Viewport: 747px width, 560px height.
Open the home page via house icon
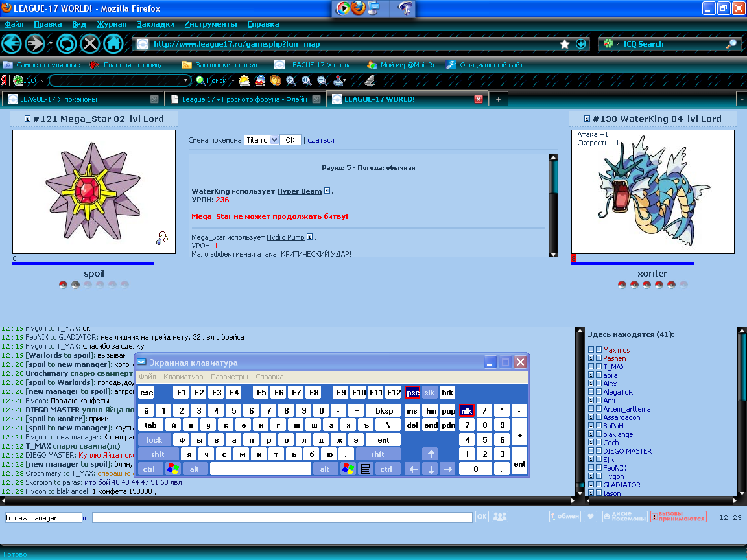point(113,44)
